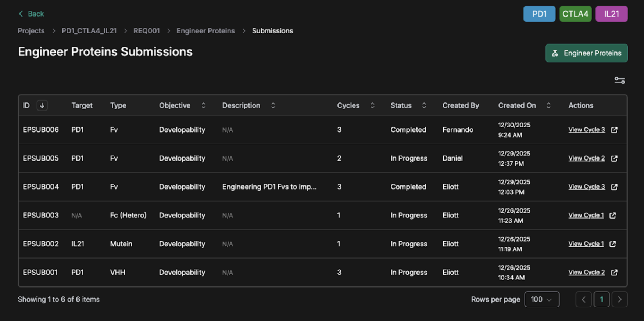644x321 pixels.
Task: Click the page 1 pagination button
Action: (601, 299)
